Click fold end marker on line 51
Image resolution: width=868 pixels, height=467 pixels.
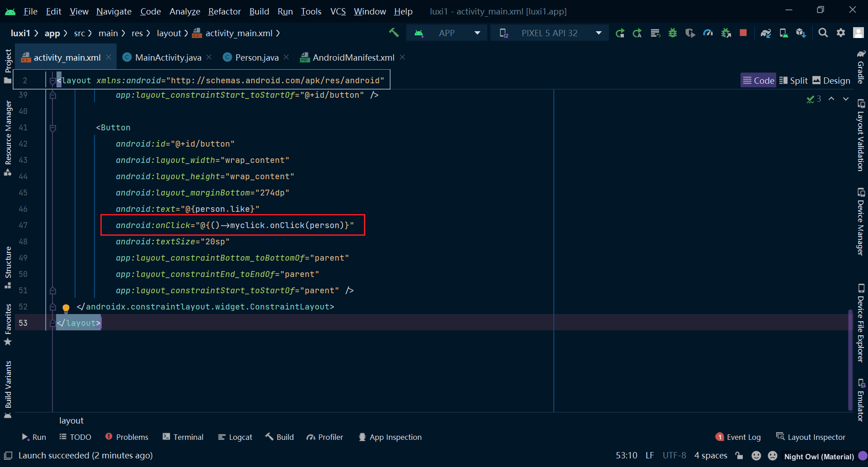point(53,291)
